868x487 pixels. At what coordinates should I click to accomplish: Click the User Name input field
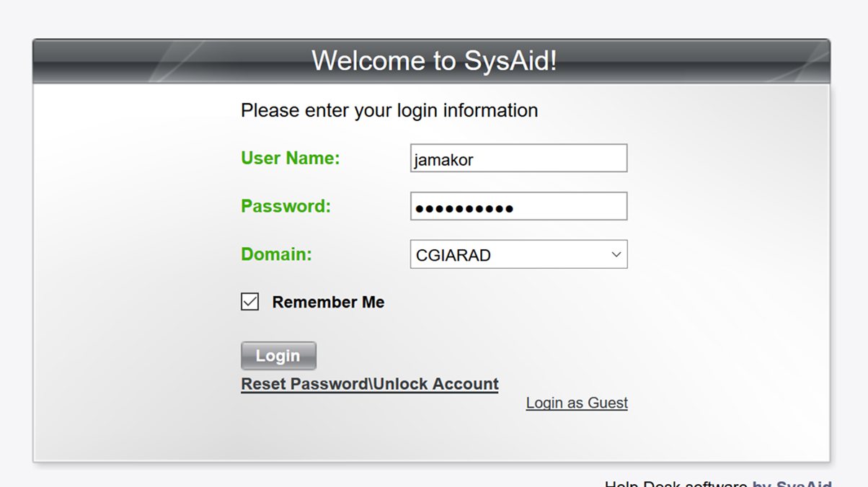(518, 158)
